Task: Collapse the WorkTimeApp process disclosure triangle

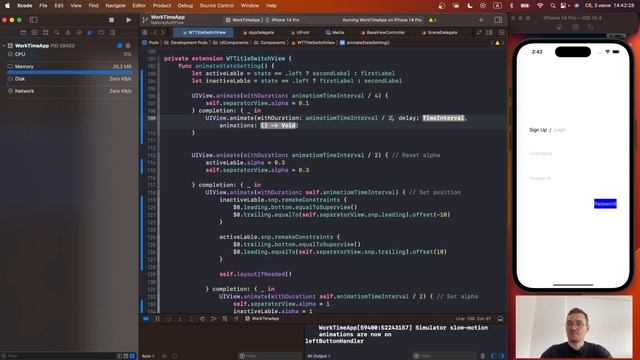Action: tap(4, 46)
